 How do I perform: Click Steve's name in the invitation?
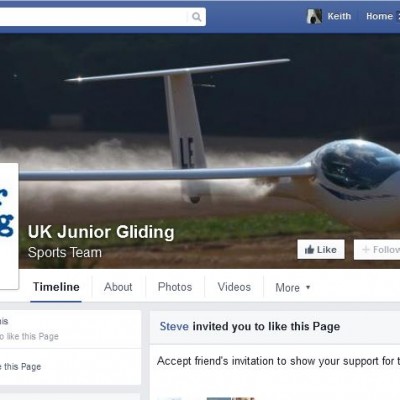click(x=174, y=326)
